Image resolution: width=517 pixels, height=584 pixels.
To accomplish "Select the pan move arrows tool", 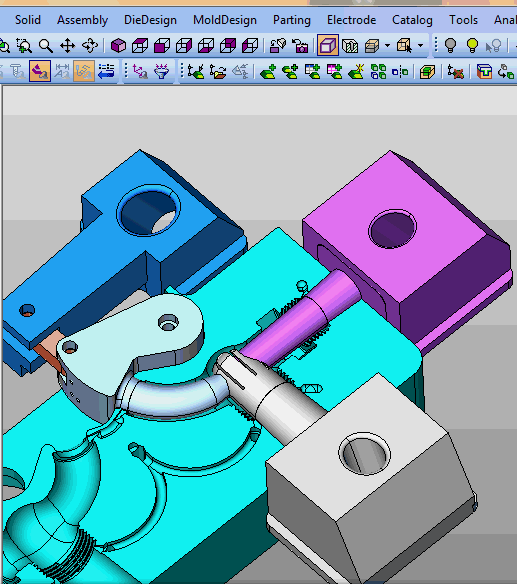I will pos(67,46).
